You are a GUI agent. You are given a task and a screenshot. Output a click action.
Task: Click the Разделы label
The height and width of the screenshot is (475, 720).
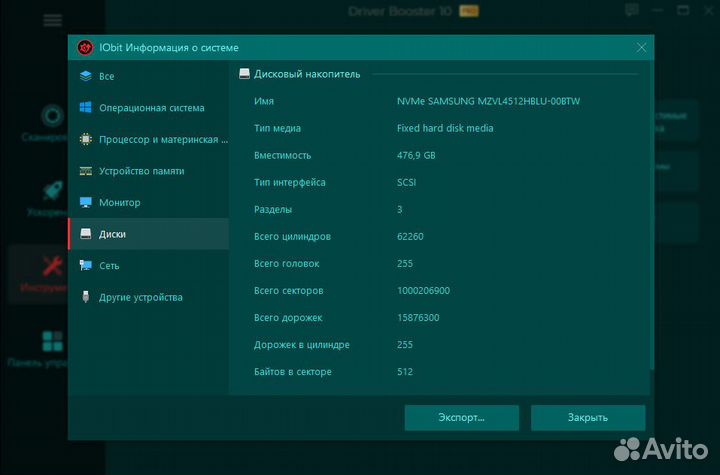click(x=273, y=209)
